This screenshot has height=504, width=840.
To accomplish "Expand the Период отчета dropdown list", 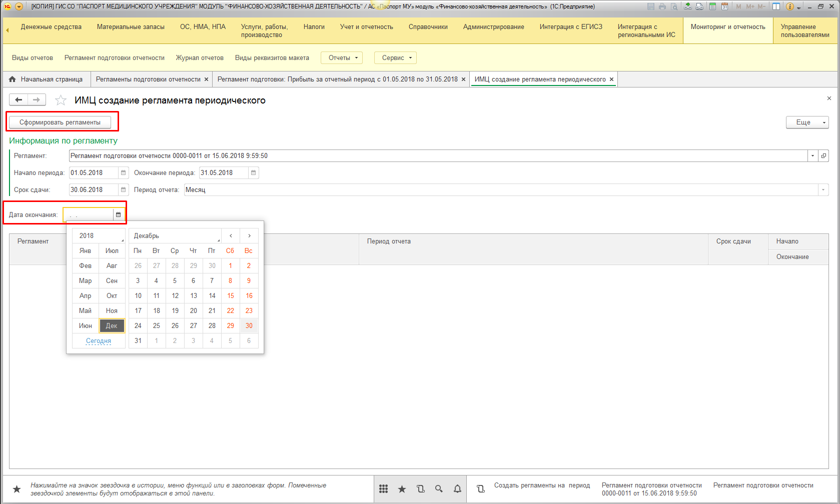I will coord(823,190).
